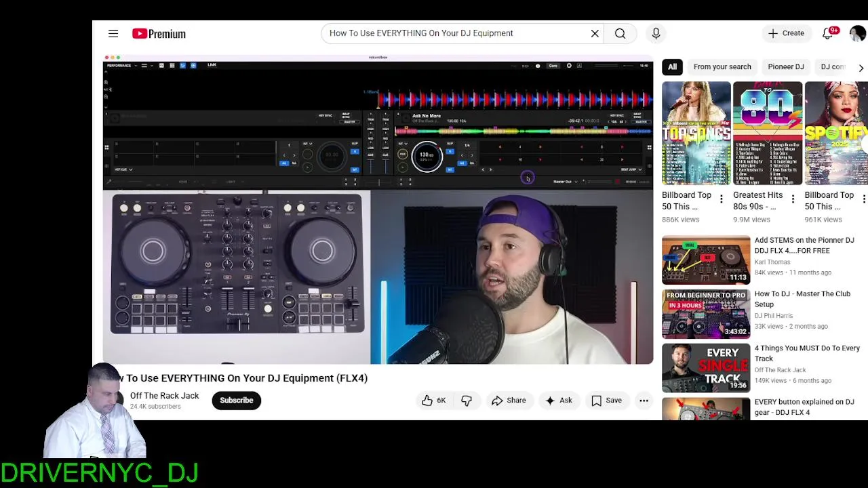The height and width of the screenshot is (488, 868).
Task: Open the Greatest Hits 80s 90s thumbnail
Action: [x=768, y=133]
